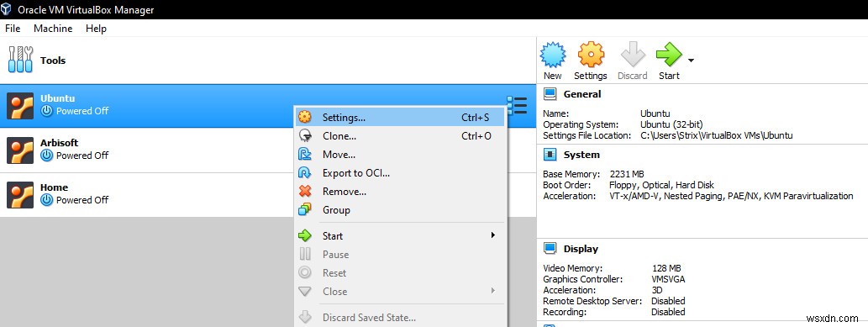868x327 pixels.
Task: Open the File menu
Action: 12,29
